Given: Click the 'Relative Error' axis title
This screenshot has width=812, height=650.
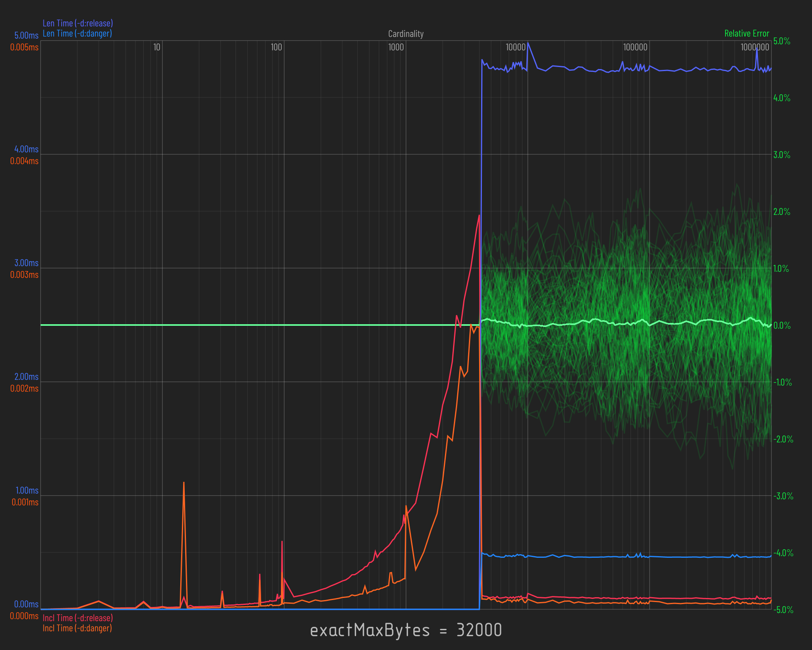Looking at the screenshot, I should [747, 33].
